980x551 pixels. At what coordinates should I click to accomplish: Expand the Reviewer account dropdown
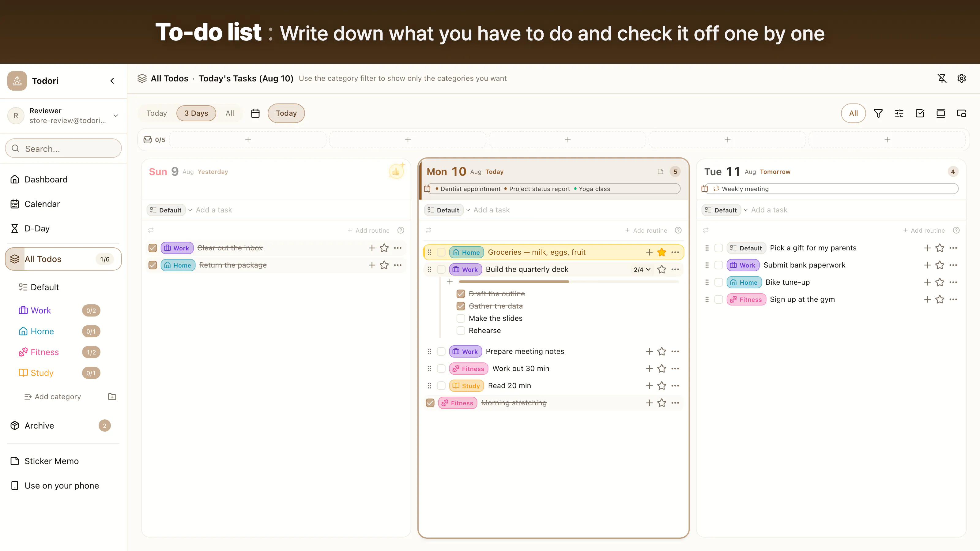pos(116,116)
